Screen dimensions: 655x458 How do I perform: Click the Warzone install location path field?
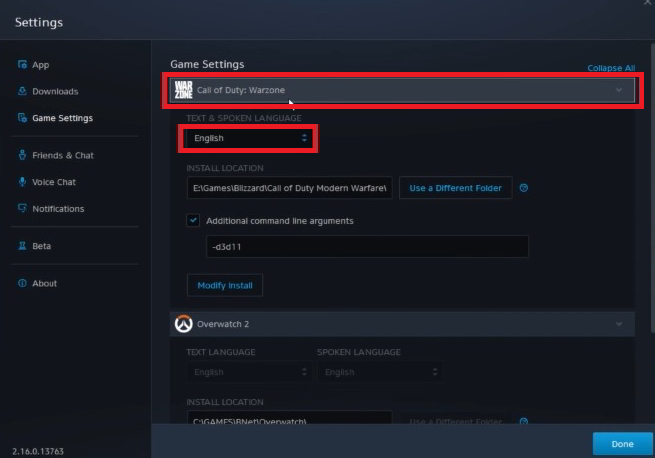coord(289,188)
